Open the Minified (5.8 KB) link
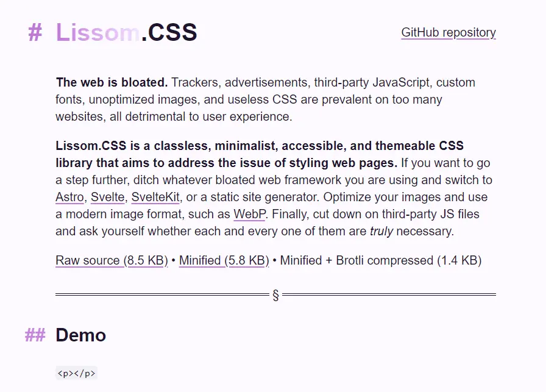 [x=224, y=260]
